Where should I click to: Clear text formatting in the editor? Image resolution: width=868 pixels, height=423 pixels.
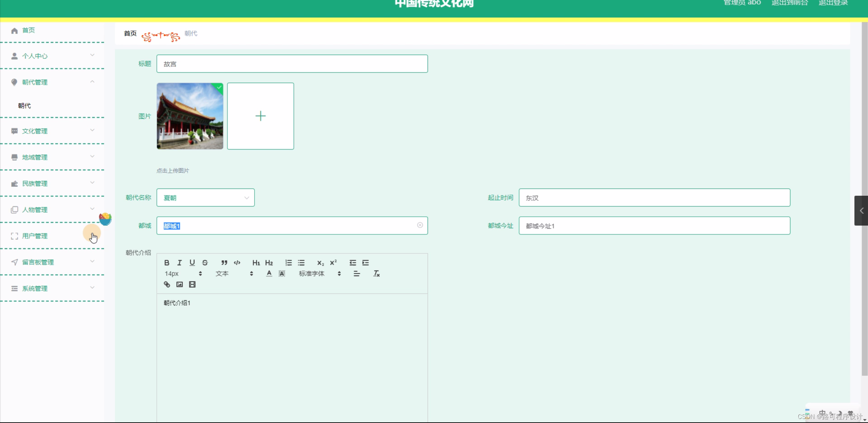[x=376, y=273]
